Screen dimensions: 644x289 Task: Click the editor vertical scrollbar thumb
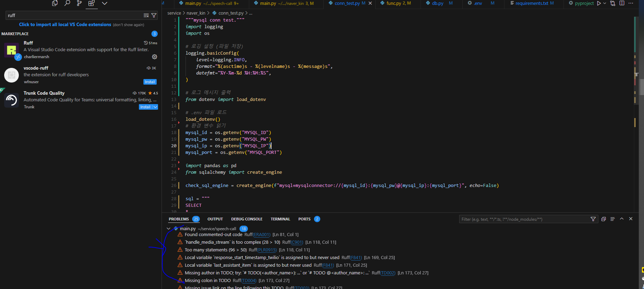tap(642, 87)
